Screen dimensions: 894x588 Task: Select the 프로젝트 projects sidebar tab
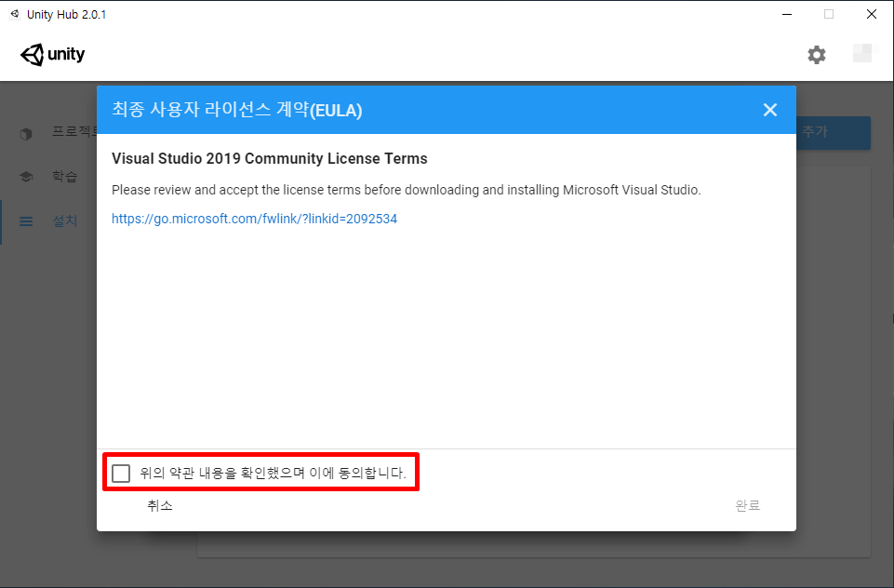click(48, 132)
